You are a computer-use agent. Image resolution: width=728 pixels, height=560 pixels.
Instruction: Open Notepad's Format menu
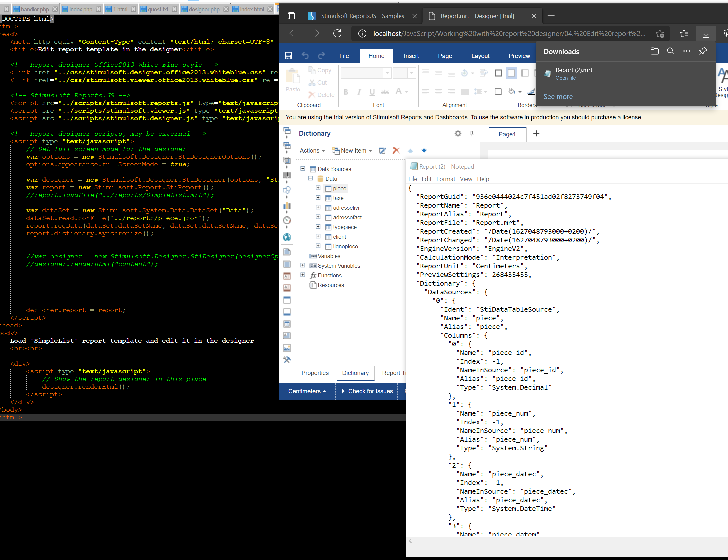coord(446,179)
